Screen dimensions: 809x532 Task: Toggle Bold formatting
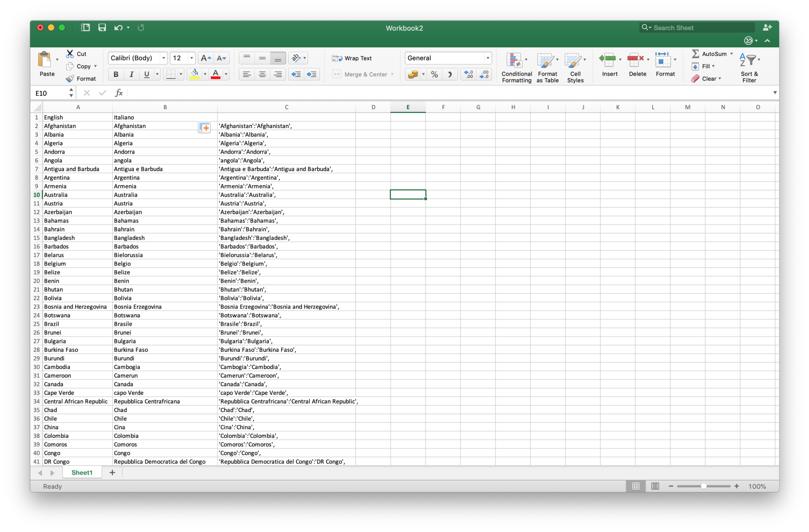pyautogui.click(x=116, y=74)
